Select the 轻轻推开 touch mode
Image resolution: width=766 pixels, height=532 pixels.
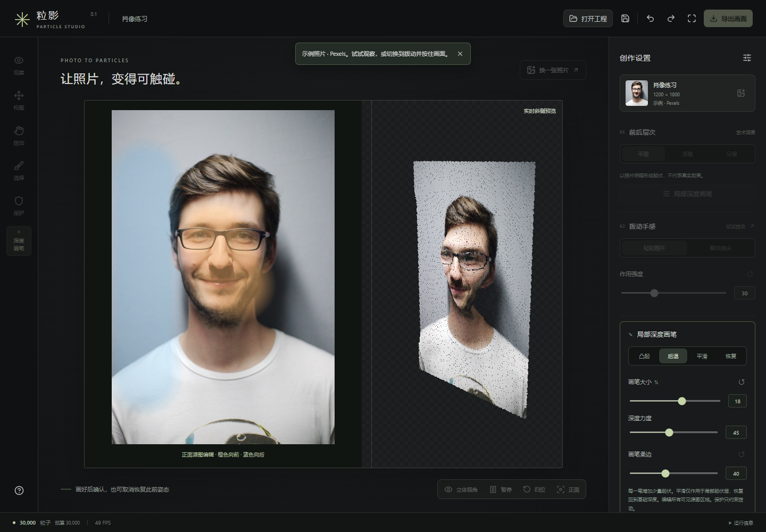pos(654,248)
